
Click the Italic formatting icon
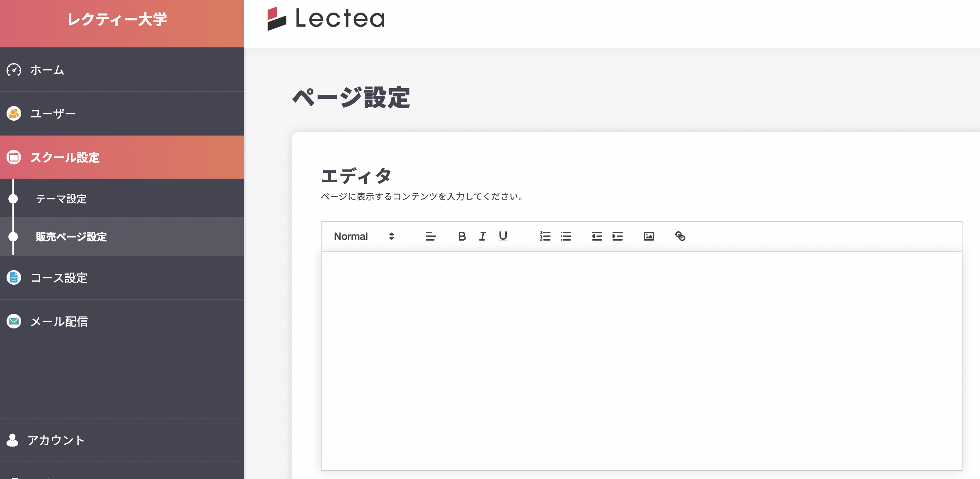pyautogui.click(x=482, y=236)
